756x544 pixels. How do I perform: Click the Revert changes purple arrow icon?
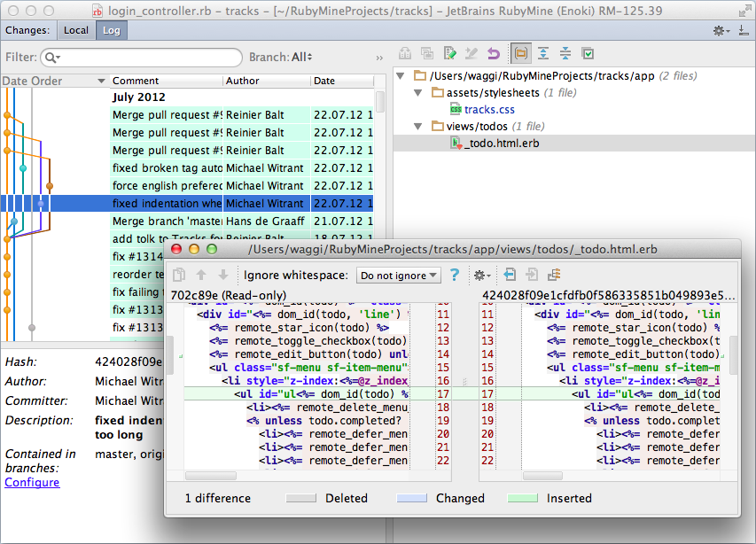tap(494, 54)
